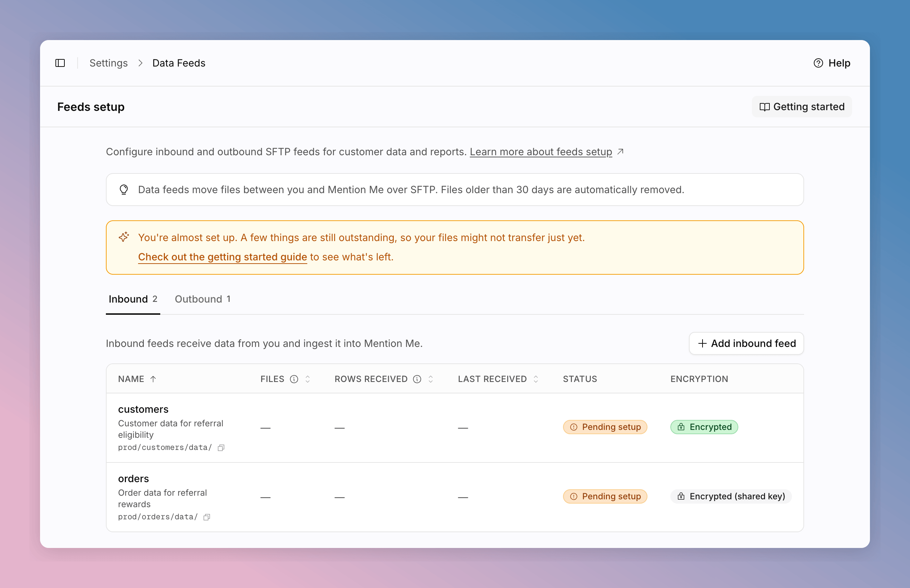This screenshot has width=910, height=588.
Task: Open Learn more about feeds setup link
Action: coord(541,152)
